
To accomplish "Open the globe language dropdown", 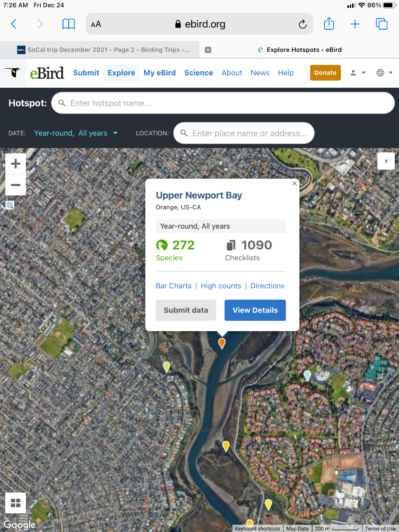I will 385,73.
